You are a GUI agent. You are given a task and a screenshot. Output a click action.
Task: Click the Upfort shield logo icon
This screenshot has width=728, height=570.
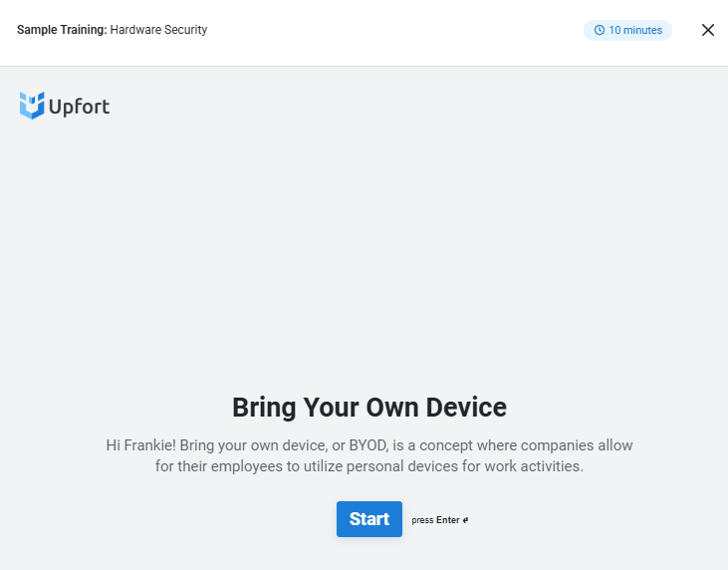pos(32,106)
